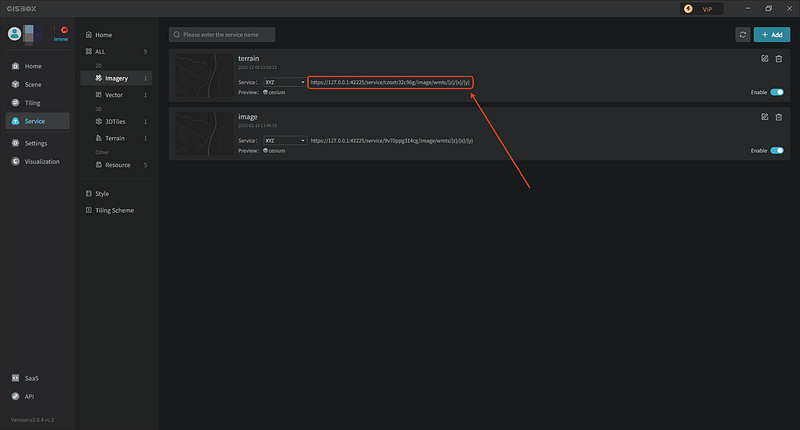800x430 pixels.
Task: Preview image service in cesium
Action: [x=274, y=150]
